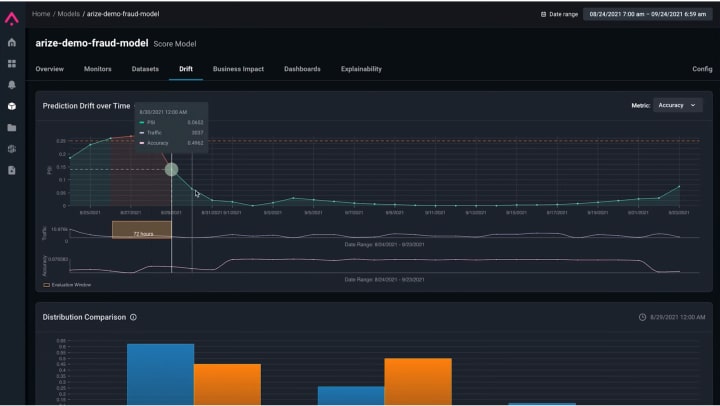Switch to the Datasets tab

point(145,69)
